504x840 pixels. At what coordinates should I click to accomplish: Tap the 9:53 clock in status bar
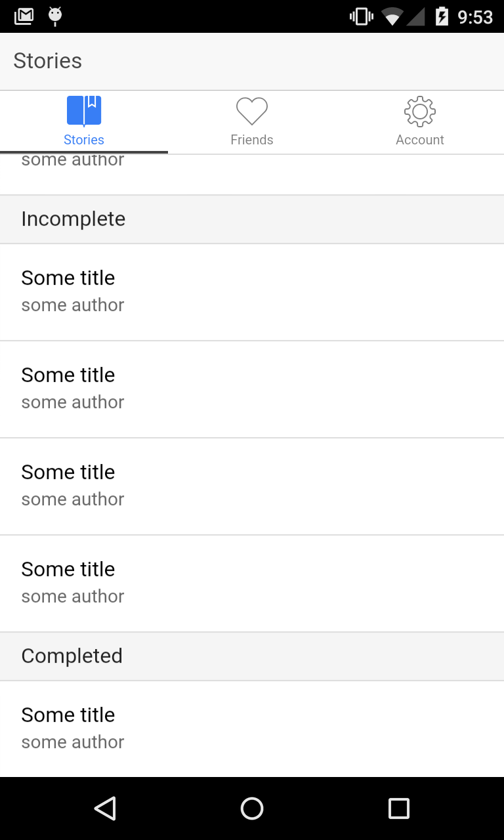[x=475, y=16]
